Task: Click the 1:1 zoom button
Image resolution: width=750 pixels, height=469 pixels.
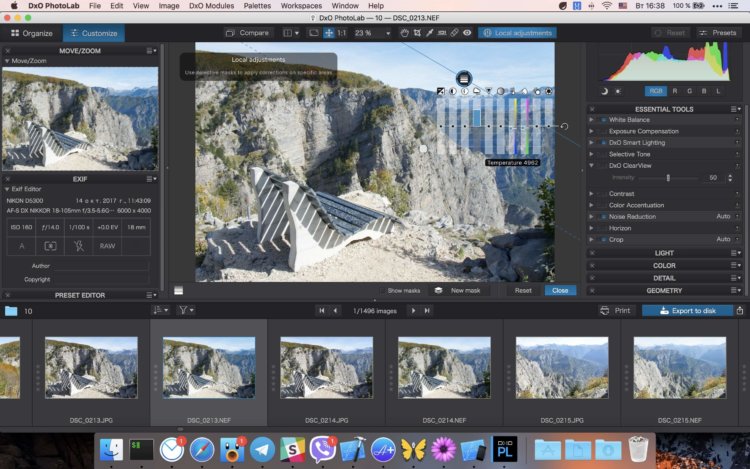Action: (342, 33)
